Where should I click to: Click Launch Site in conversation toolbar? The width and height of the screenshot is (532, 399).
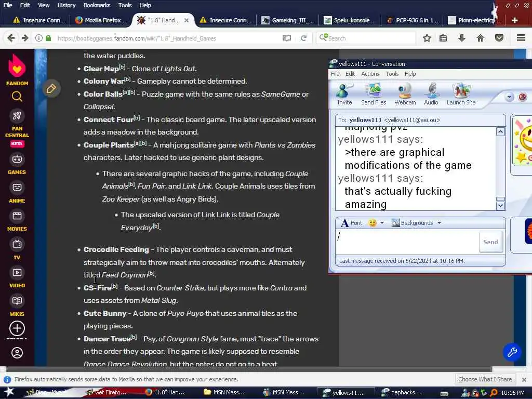point(461,94)
